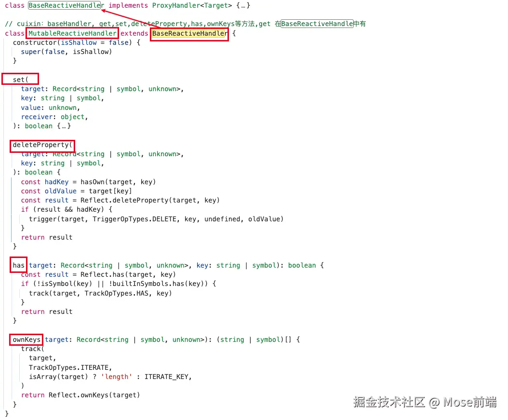This screenshot has height=420, width=508.
Task: Click TrackOpTypes.ITERATE
Action: click(x=69, y=367)
